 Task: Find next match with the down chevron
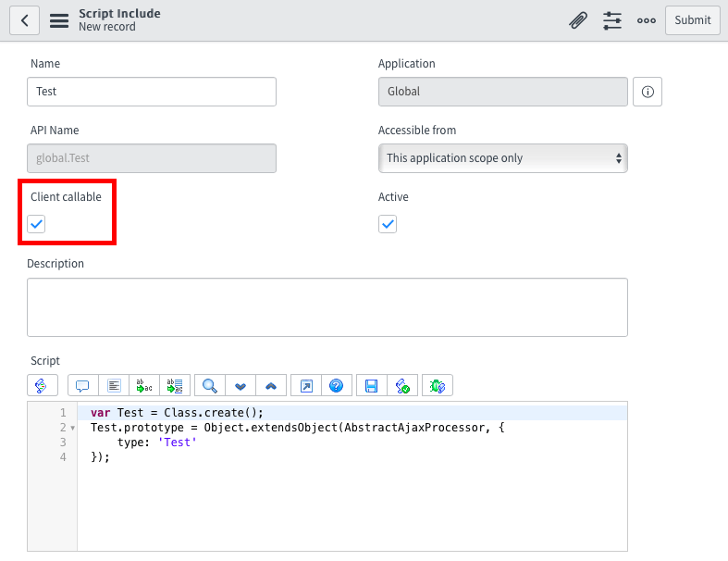click(x=241, y=385)
